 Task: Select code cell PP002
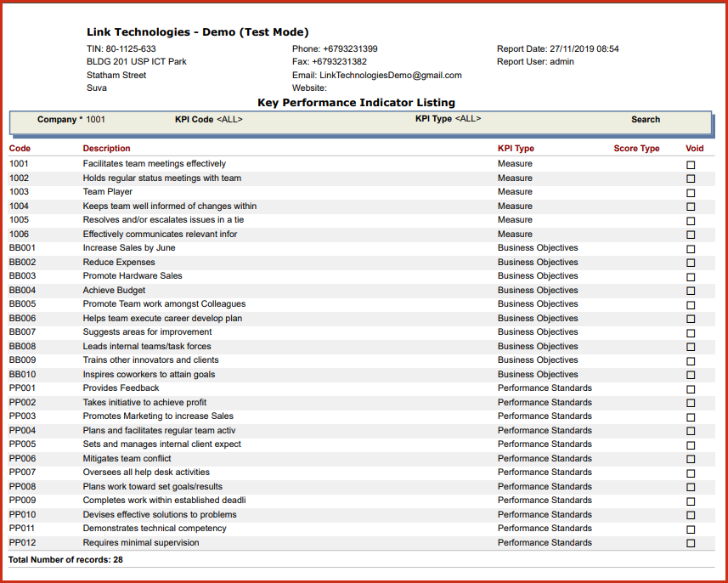(22, 402)
